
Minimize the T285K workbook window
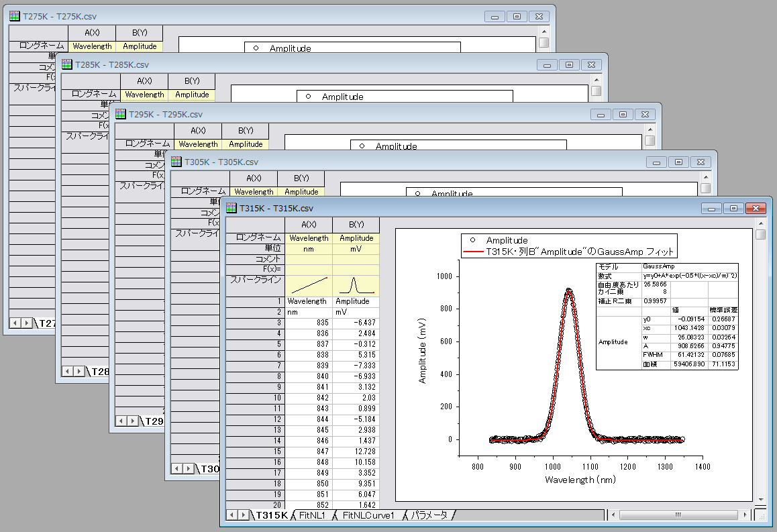click(x=548, y=65)
